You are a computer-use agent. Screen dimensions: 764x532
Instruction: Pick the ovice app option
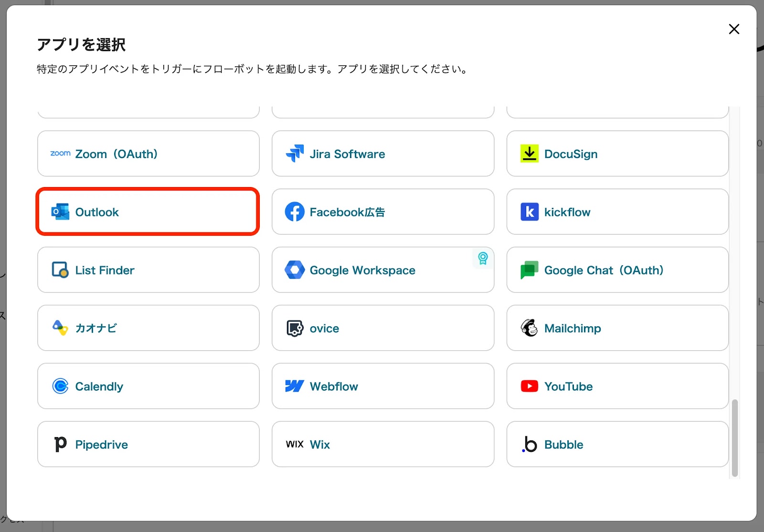click(x=382, y=328)
